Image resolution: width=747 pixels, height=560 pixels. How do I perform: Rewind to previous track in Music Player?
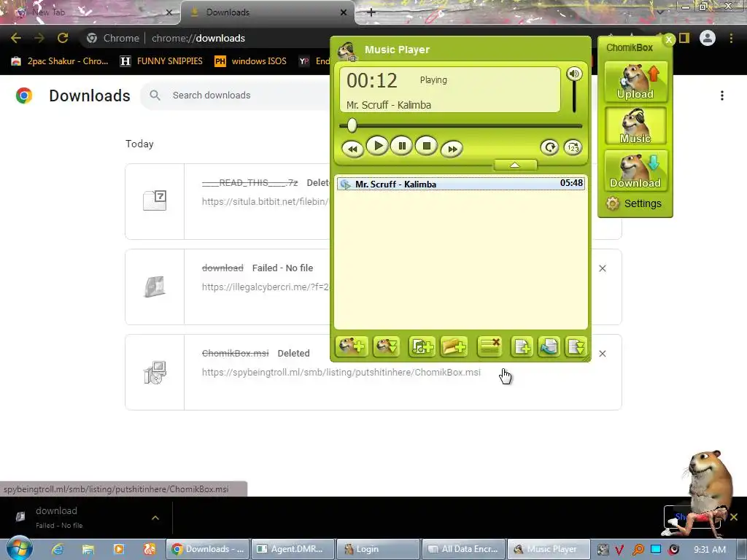[352, 149]
